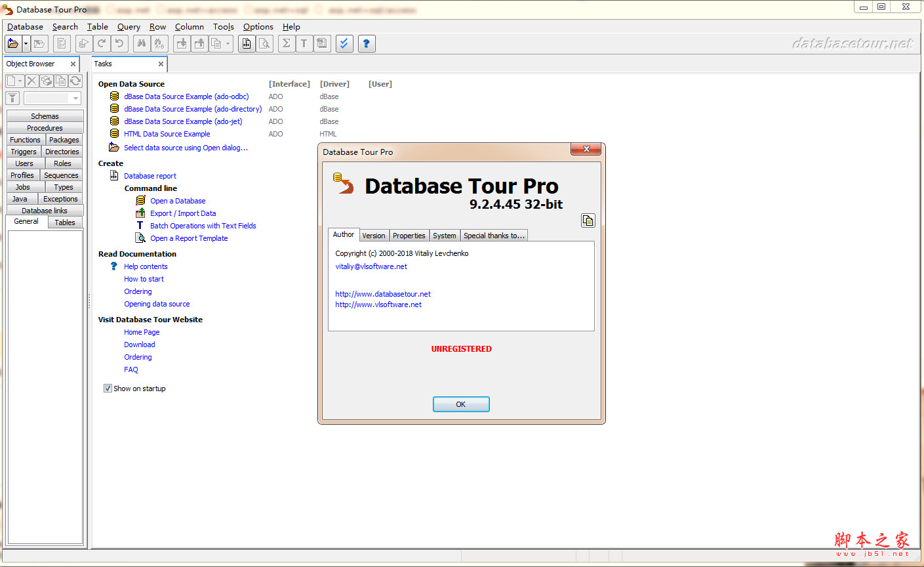The height and width of the screenshot is (567, 924).
Task: Open the Query menu
Action: pyautogui.click(x=129, y=27)
